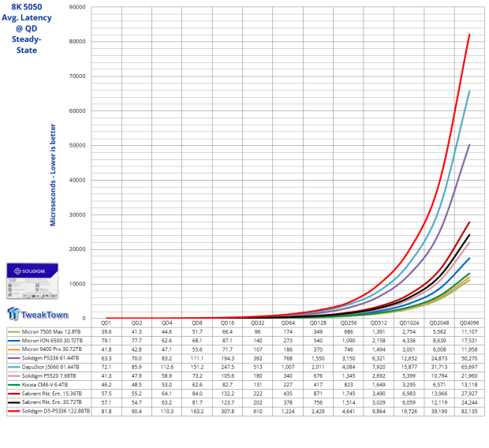
Task: Click the chart title '8K 5050 Avg. Latency'
Action: [x=27, y=12]
